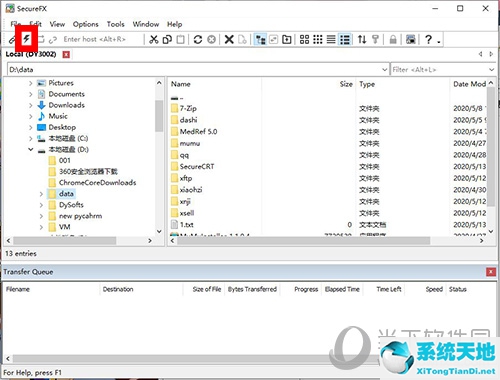Switch to list view

coord(331,39)
